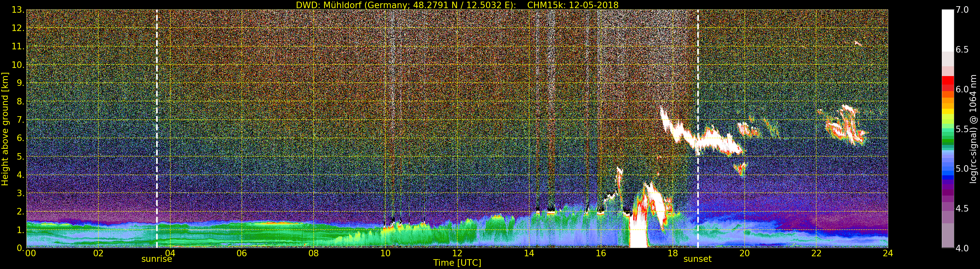This screenshot has width=980, height=269.
Task: Click the time axis tick '16'
Action: (x=601, y=253)
